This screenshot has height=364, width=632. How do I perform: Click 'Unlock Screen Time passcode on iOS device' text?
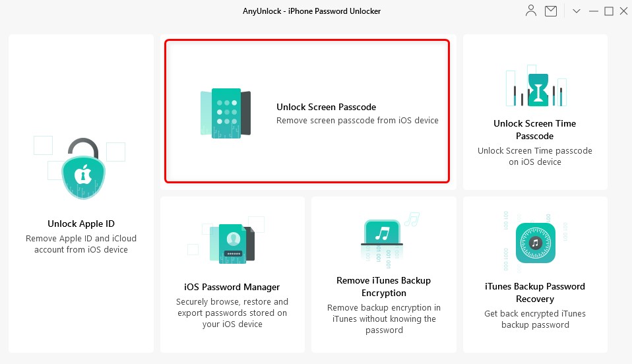534,156
